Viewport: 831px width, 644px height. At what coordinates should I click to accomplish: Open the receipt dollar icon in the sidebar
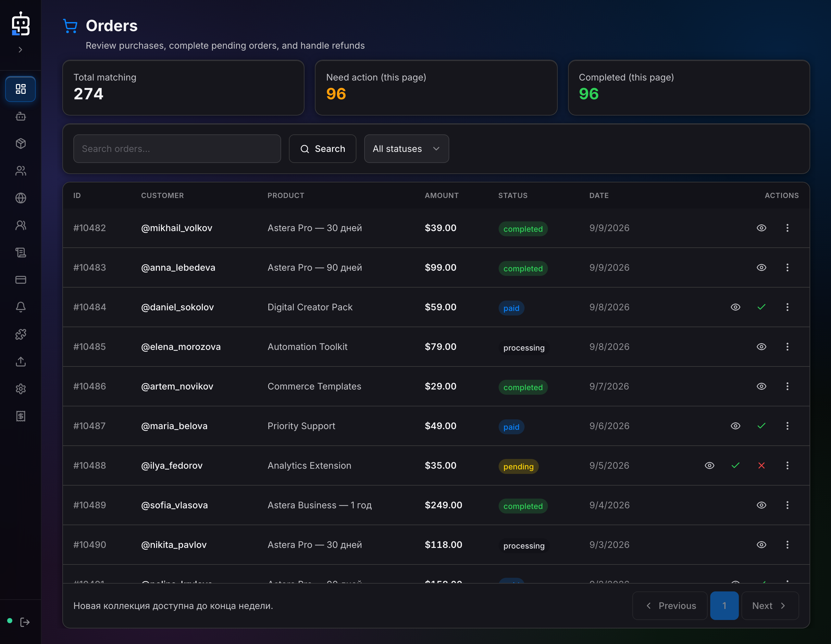click(20, 416)
